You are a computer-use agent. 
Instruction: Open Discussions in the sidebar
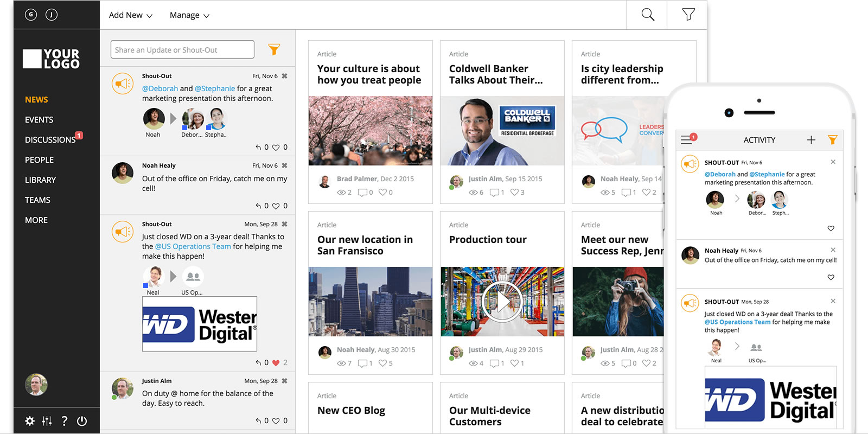[x=50, y=140]
